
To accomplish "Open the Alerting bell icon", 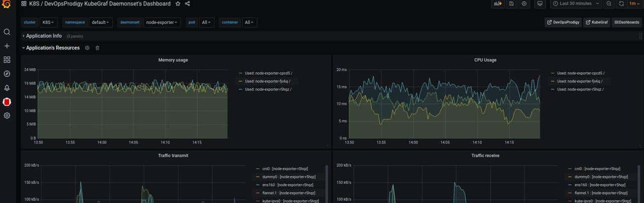I will (x=7, y=88).
